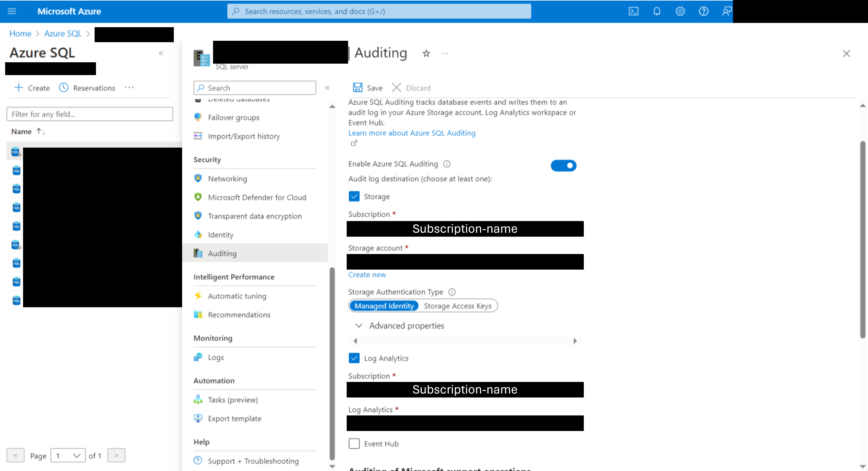Collapse the SQL server resource menu
The width and height of the screenshot is (868, 471).
click(327, 88)
